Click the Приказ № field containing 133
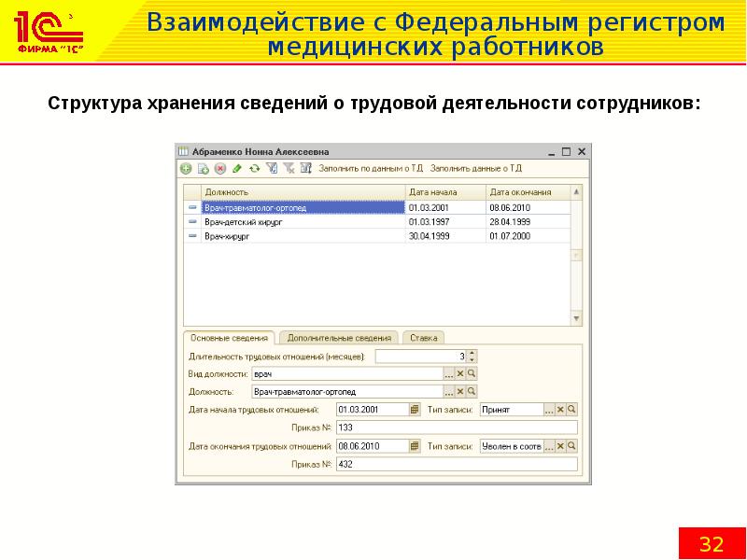The image size is (747, 560). [456, 427]
